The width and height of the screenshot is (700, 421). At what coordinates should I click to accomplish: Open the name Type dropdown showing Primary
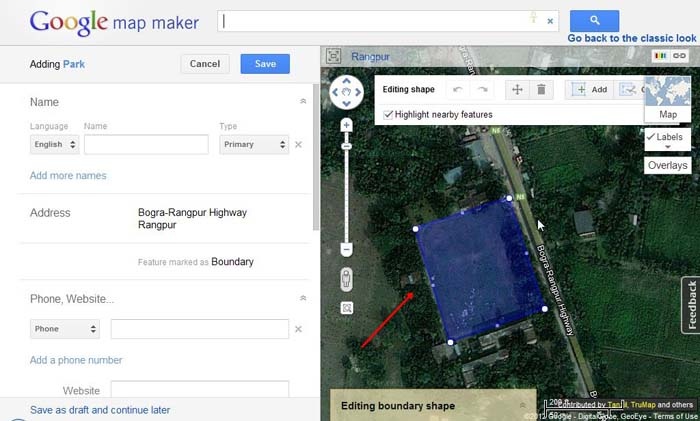[x=253, y=145]
